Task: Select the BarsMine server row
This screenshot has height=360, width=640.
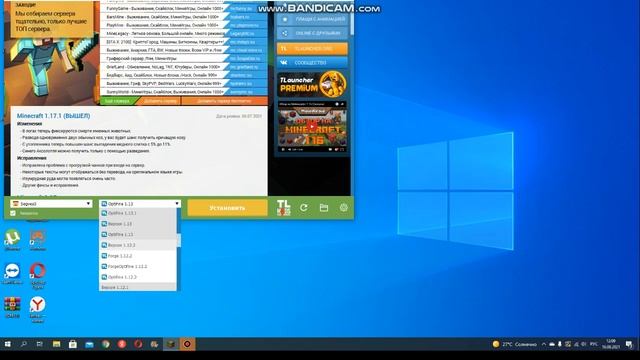Action: 184,17
